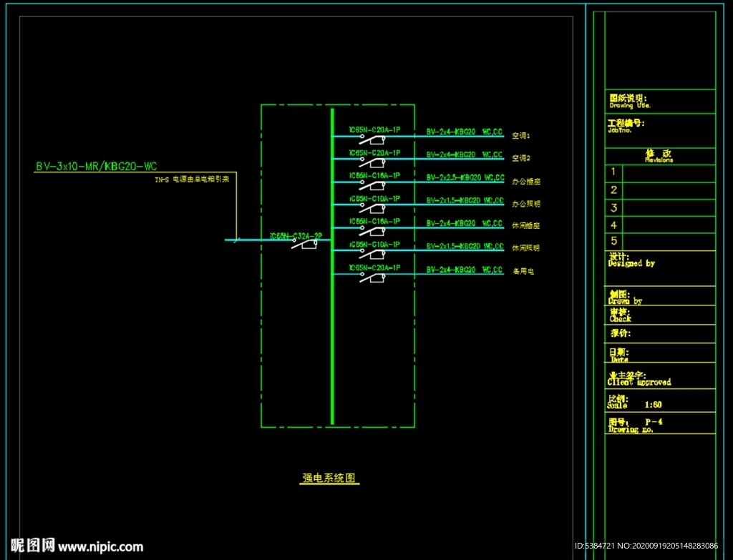Click the breaker switch symbol on the 空调2 circuit

click(372, 162)
